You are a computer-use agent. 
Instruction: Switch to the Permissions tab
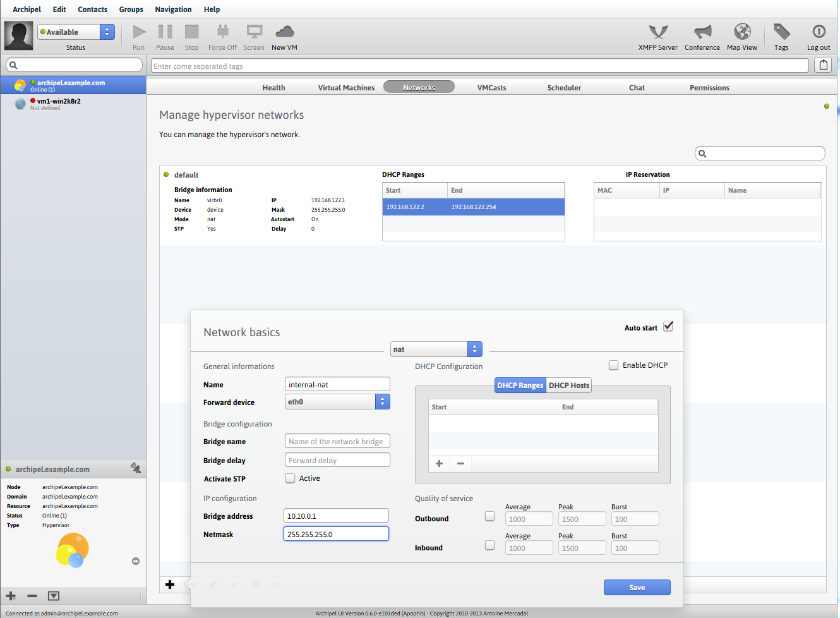tap(710, 88)
